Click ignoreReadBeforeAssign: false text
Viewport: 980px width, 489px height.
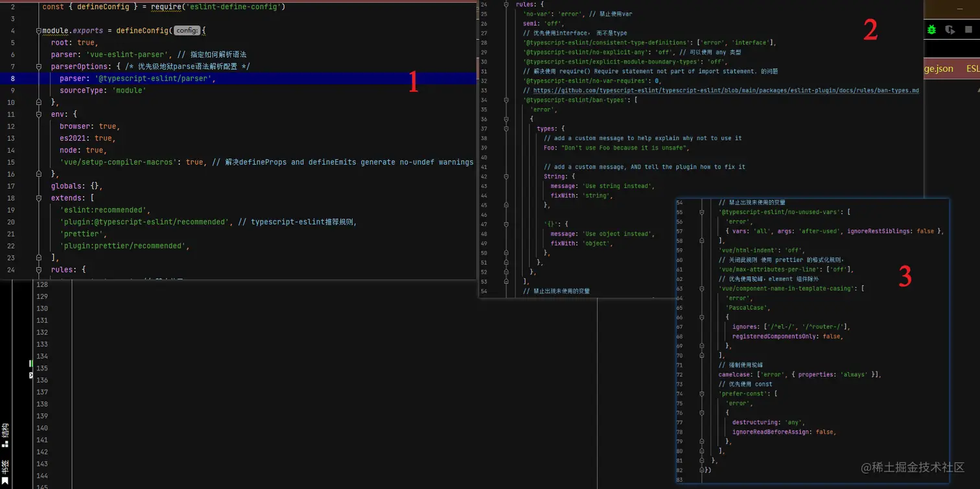(x=784, y=432)
